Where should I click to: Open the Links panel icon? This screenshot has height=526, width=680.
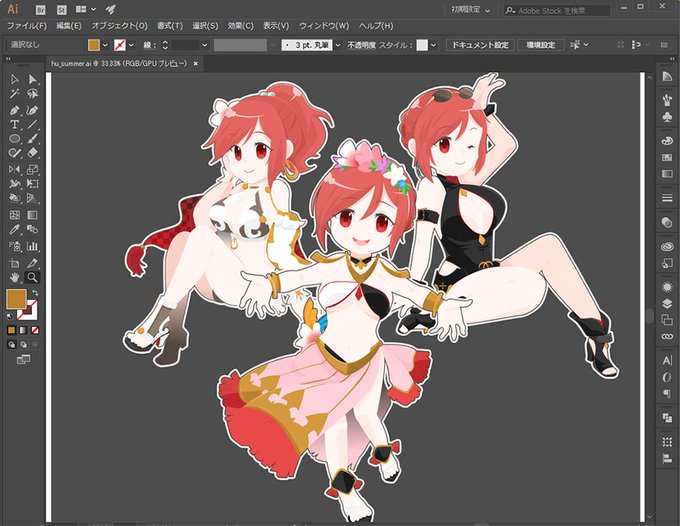click(x=667, y=337)
